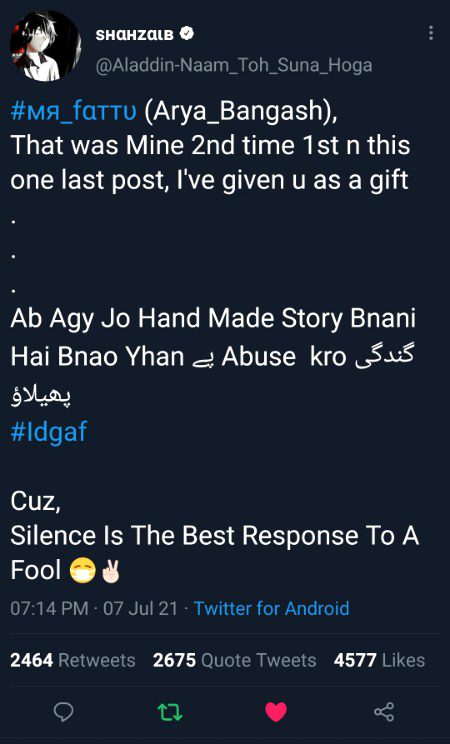450x744 pixels.
Task: Open the #мя_fαттυ hashtag
Action: 74,111
